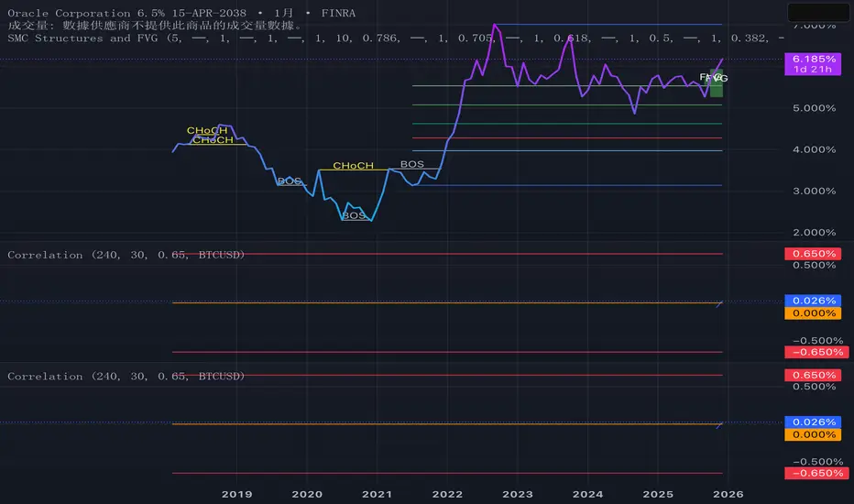Screen dimensions: 854x504
Task: Click the black box above the price scale
Action: pyautogui.click(x=818, y=13)
